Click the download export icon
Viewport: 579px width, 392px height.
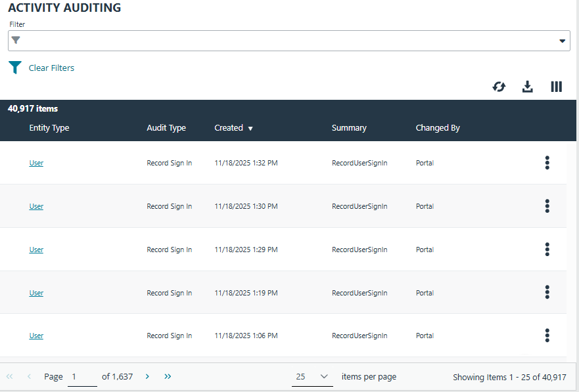point(527,86)
